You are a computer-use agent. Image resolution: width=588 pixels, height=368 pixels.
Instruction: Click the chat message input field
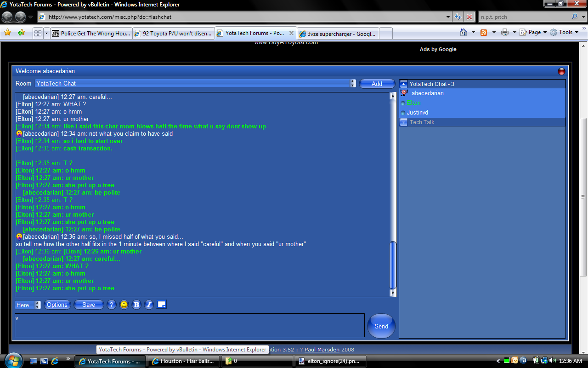(190, 325)
